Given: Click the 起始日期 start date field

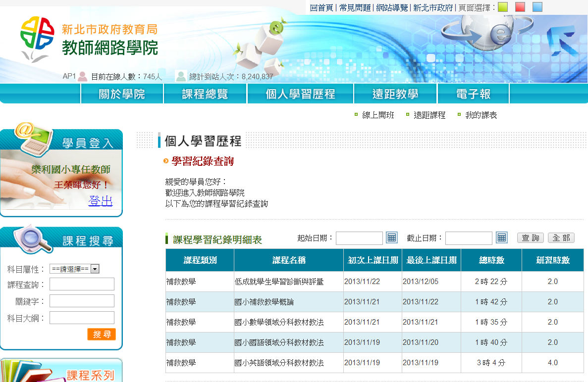Looking at the screenshot, I should (359, 238).
